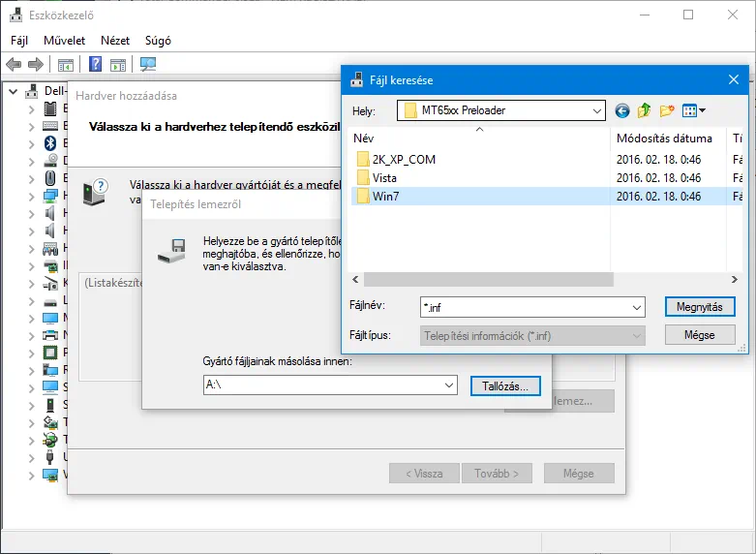Click scan for hardware changes toolbar icon

point(147,65)
